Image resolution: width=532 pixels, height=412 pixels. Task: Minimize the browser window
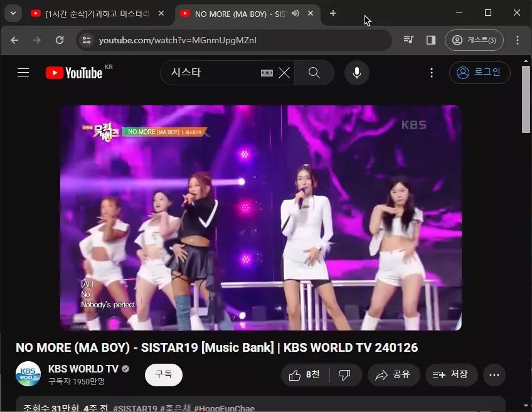coord(459,13)
